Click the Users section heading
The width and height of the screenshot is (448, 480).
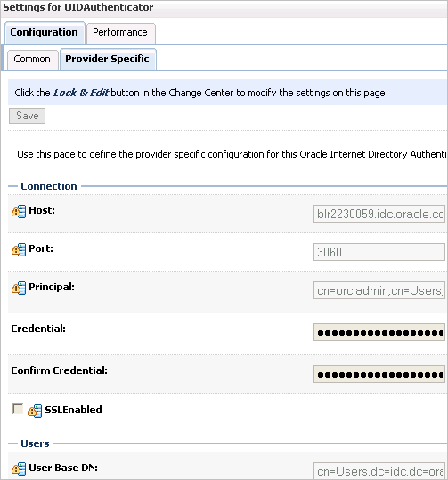pos(35,443)
